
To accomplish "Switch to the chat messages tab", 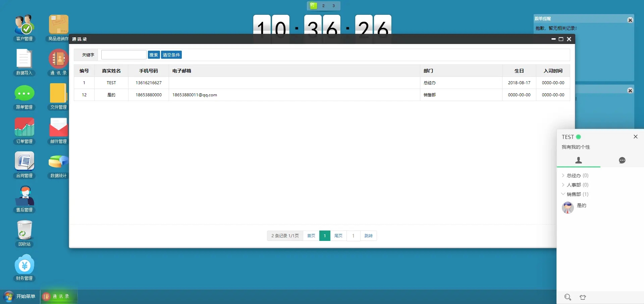I will (622, 160).
